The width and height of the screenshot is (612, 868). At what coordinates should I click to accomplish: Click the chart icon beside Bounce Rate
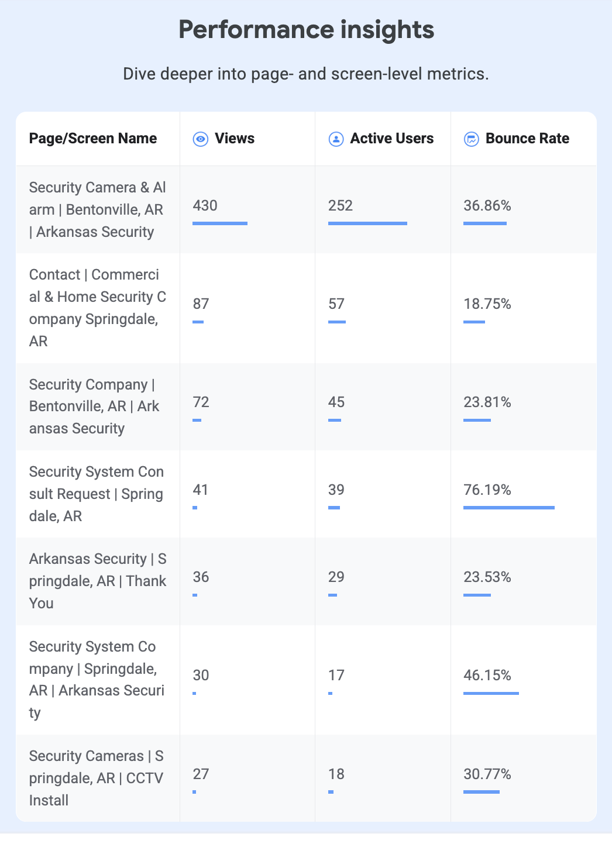471,139
